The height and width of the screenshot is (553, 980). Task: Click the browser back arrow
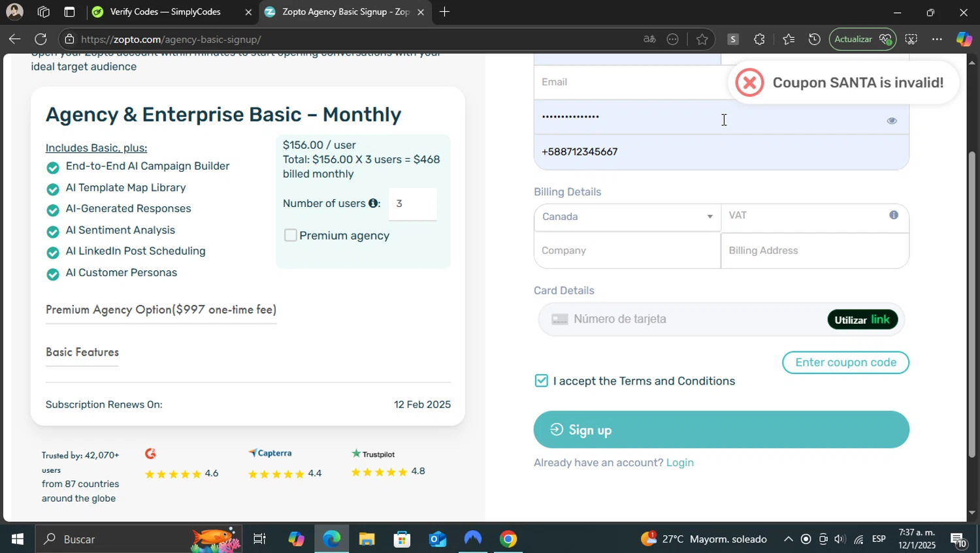click(14, 39)
